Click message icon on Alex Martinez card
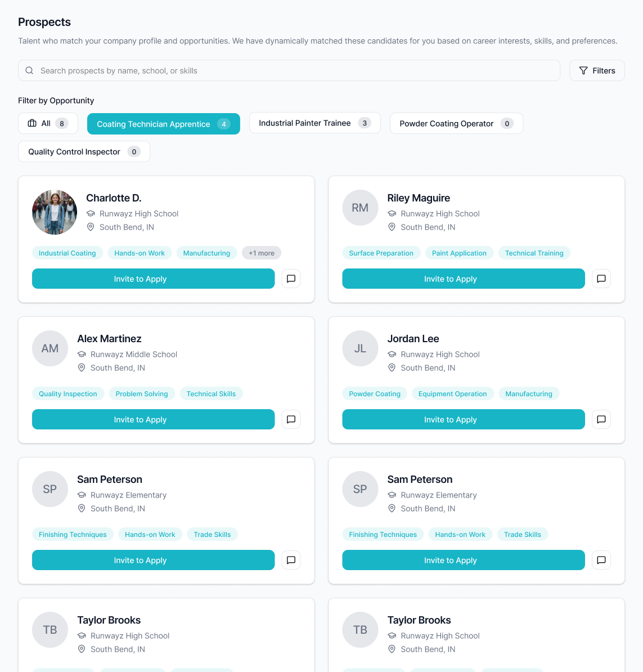The image size is (643, 672). coord(291,419)
